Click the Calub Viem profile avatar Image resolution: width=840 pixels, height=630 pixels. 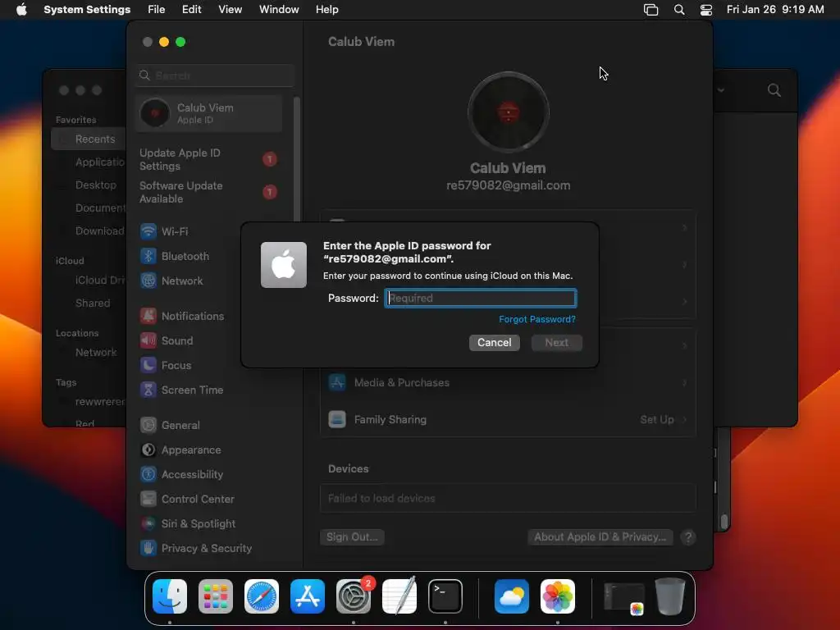tap(508, 112)
